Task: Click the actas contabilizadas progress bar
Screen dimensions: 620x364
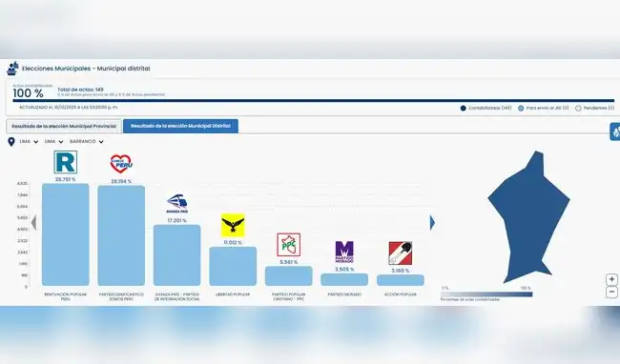Action: (x=314, y=101)
